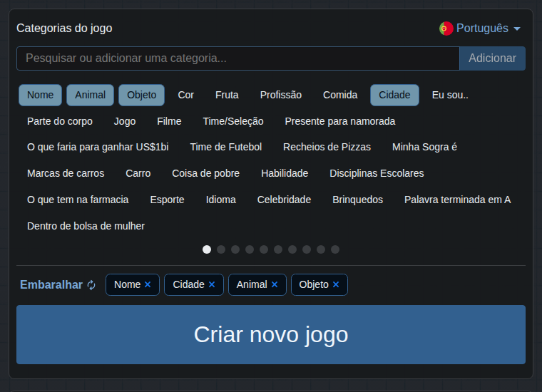Select the Minha Sogra é category
This screenshot has width=542, height=392.
tap(424, 147)
